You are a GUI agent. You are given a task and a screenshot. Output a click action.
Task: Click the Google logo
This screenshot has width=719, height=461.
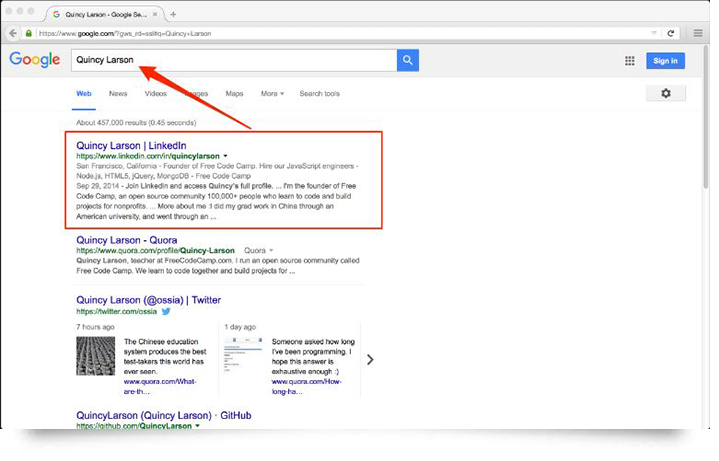[35, 60]
